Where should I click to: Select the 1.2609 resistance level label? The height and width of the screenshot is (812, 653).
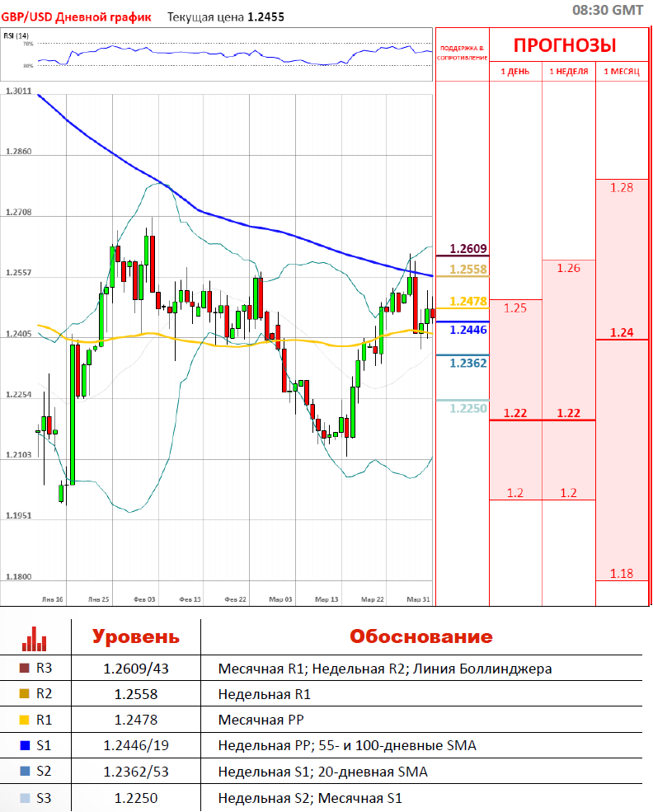(468, 249)
